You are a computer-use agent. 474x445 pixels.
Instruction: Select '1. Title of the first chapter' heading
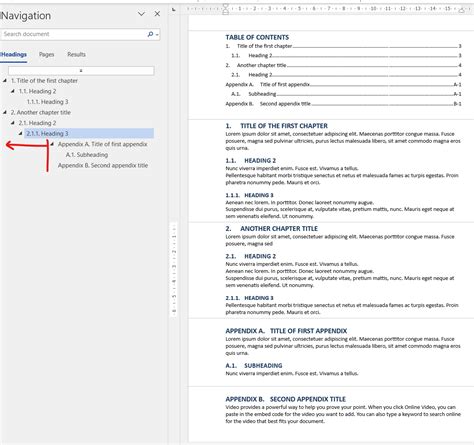pos(44,81)
